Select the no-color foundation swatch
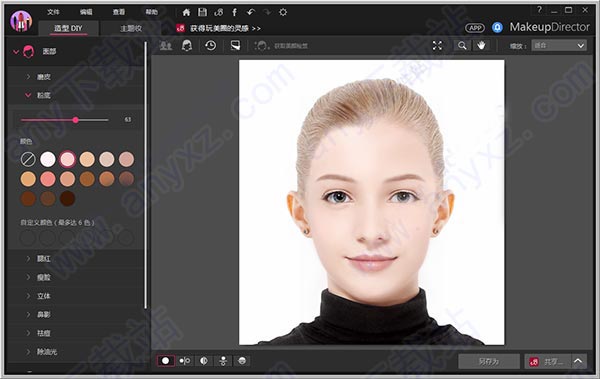 click(28, 159)
